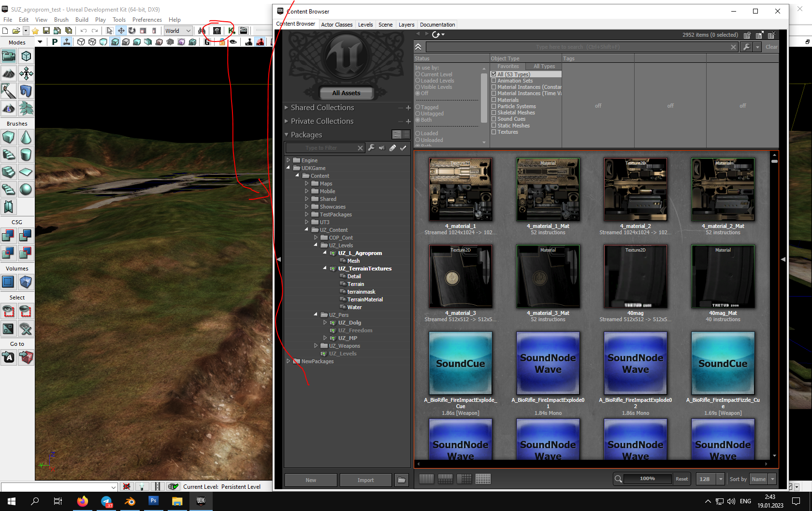Click the 100% zoom slider bar
This screenshot has height=511, width=812.
pyautogui.click(x=648, y=479)
